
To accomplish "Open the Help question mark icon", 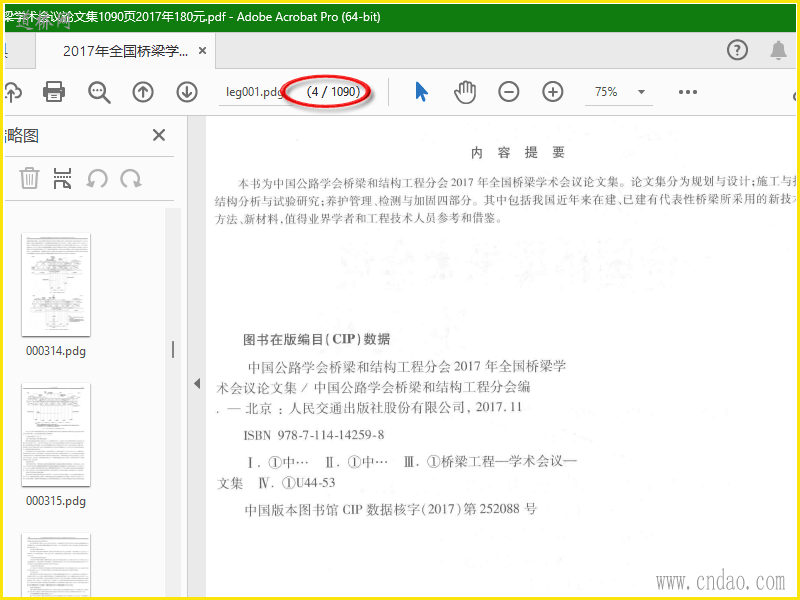I will pyautogui.click(x=737, y=50).
